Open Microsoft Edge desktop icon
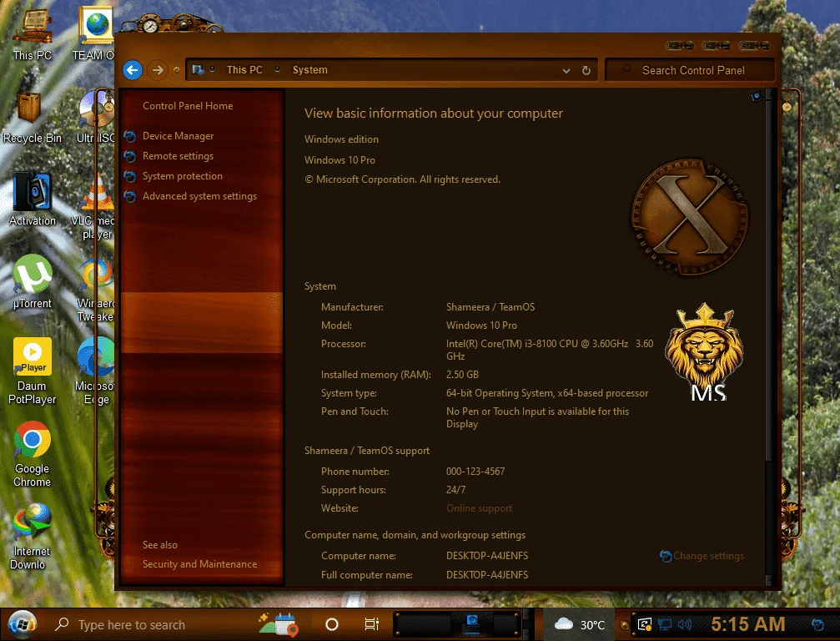The image size is (840, 641). (x=95, y=371)
